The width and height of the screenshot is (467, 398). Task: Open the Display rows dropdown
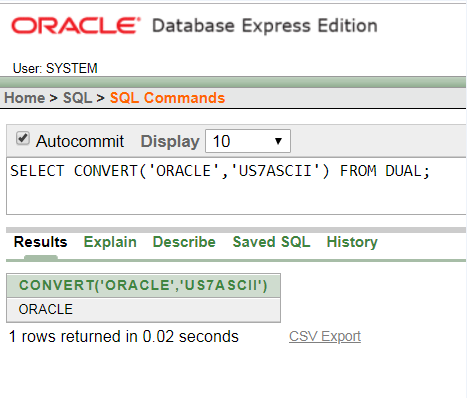tap(248, 141)
